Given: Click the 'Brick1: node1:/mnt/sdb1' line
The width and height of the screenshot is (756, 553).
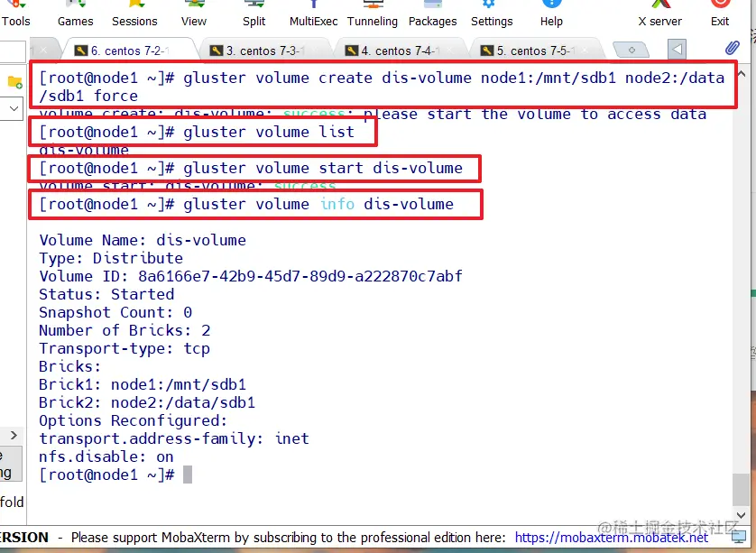Looking at the screenshot, I should (x=143, y=384).
